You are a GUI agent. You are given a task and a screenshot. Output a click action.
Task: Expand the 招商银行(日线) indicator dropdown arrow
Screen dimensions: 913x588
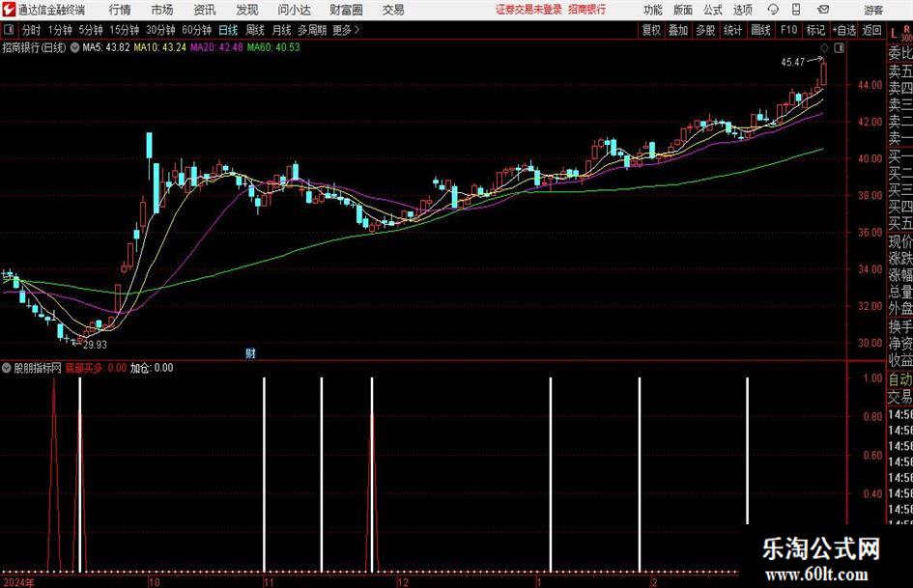pos(74,47)
